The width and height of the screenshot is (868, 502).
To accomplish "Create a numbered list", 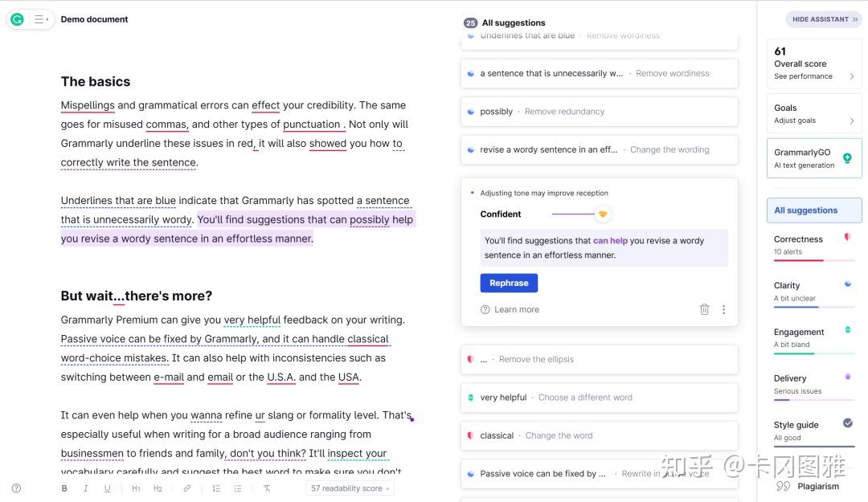I will point(215,488).
